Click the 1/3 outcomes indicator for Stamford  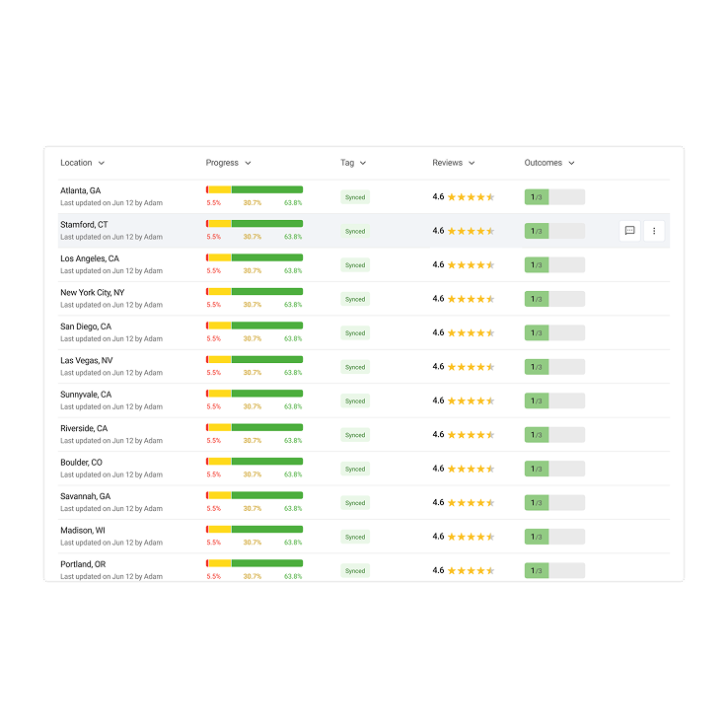[553, 231]
